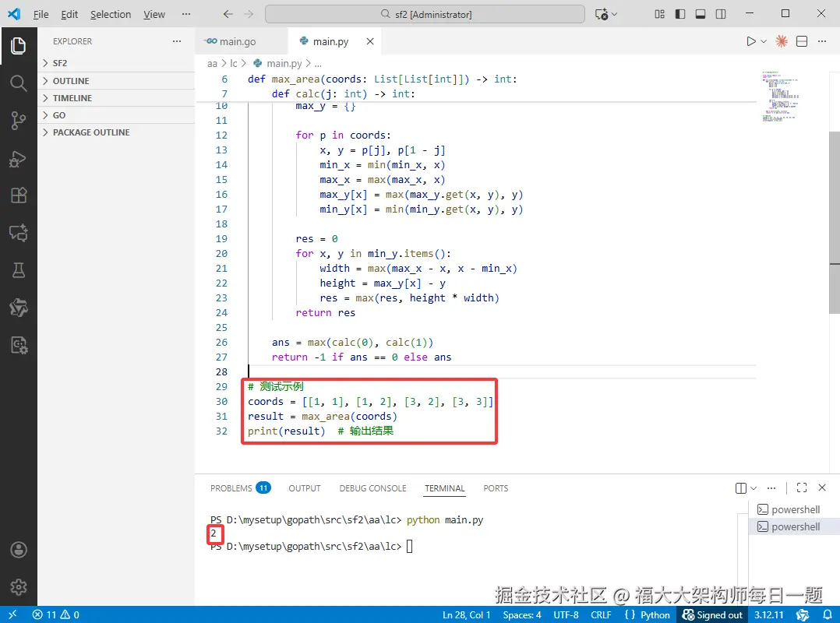Viewport: 840px width, 623px height.
Task: Select Python language mode in status bar
Action: coord(655,615)
